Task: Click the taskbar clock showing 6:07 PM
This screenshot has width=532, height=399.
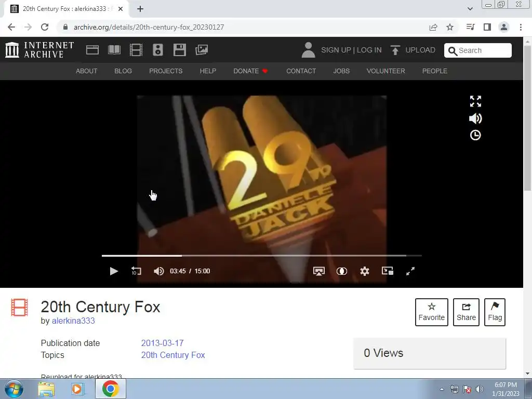Action: point(506,389)
